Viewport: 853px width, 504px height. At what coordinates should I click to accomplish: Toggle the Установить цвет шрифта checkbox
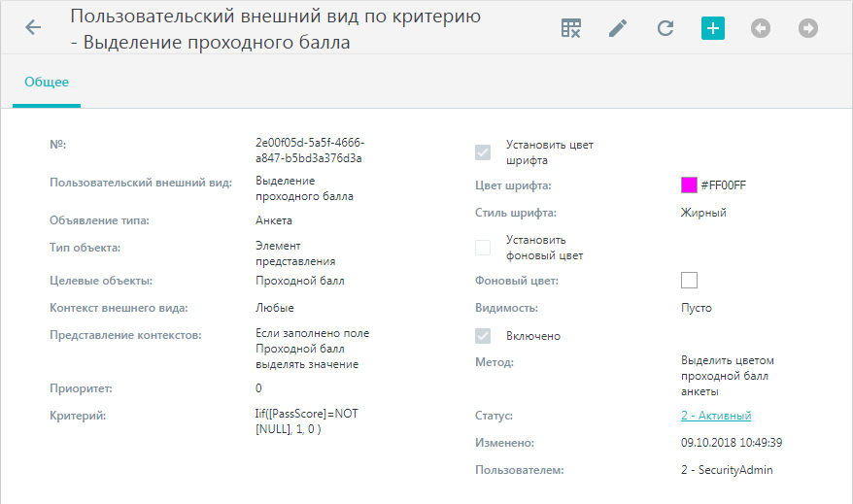tap(483, 152)
